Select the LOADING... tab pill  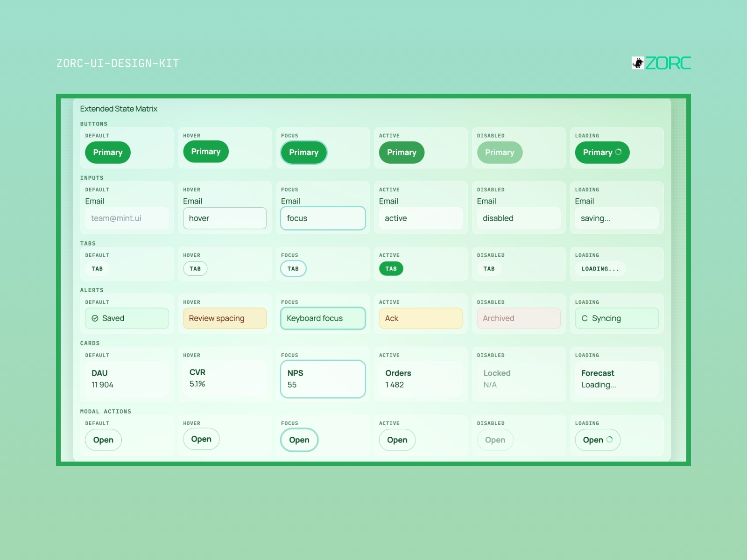(600, 269)
